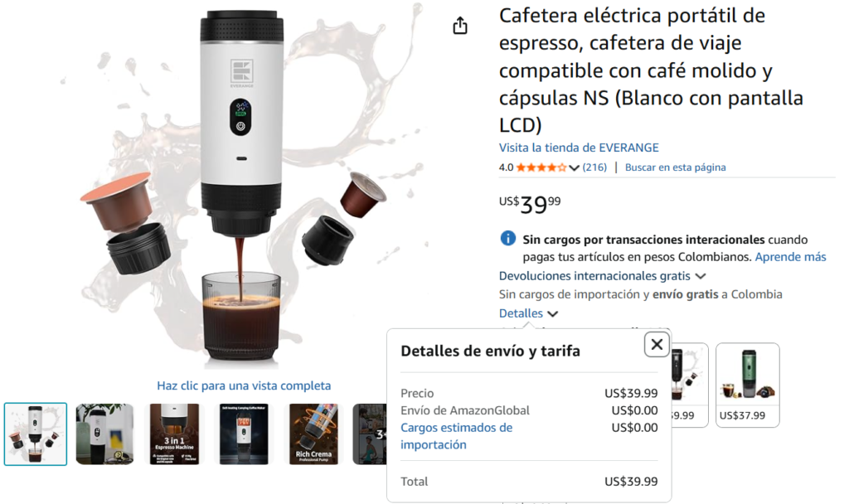Expand Devoluciones internacionales gratis
849x504 pixels.
pos(602,276)
